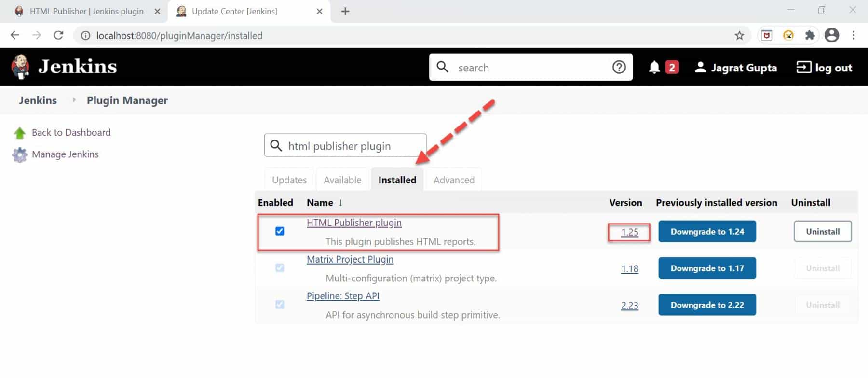Open version 2.23 link

pyautogui.click(x=629, y=306)
